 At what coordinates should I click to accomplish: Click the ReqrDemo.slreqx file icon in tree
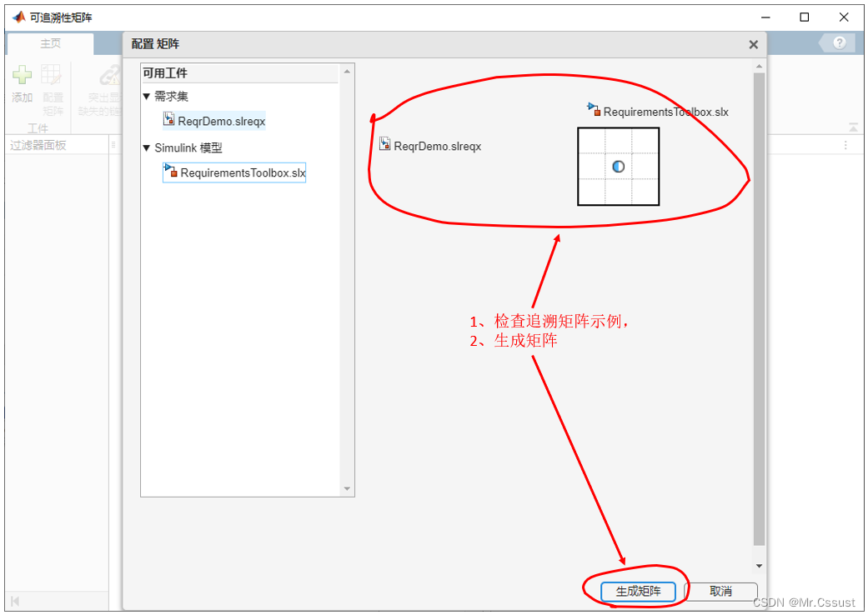(168, 119)
